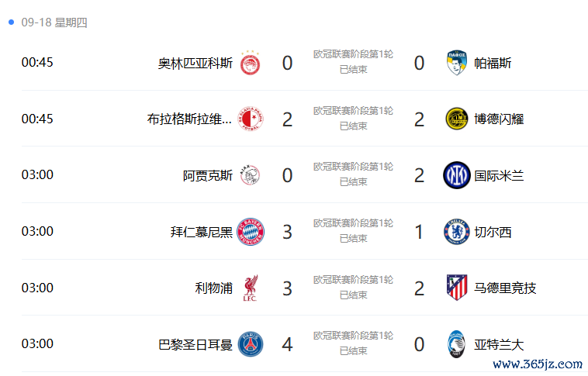The width and height of the screenshot is (588, 376).
Task: Click the 拜仁慕尼黑 team name
Action: 202,232
